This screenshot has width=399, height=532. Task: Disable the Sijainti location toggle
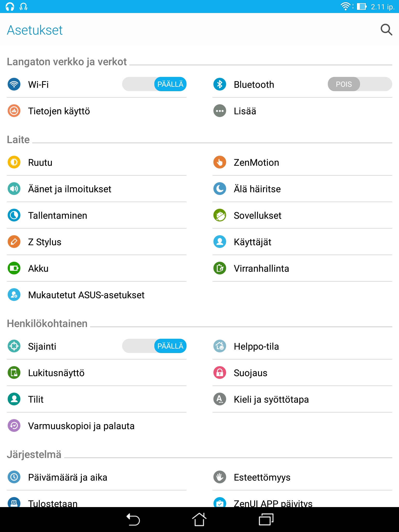point(154,346)
